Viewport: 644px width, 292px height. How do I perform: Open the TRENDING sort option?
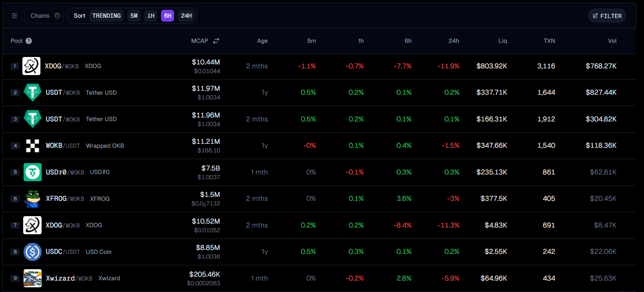106,16
